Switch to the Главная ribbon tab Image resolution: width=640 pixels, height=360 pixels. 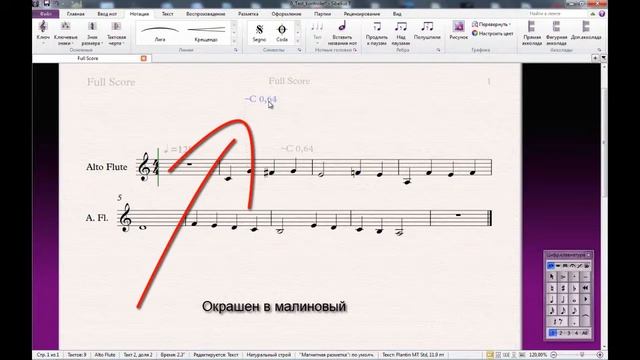76,14
